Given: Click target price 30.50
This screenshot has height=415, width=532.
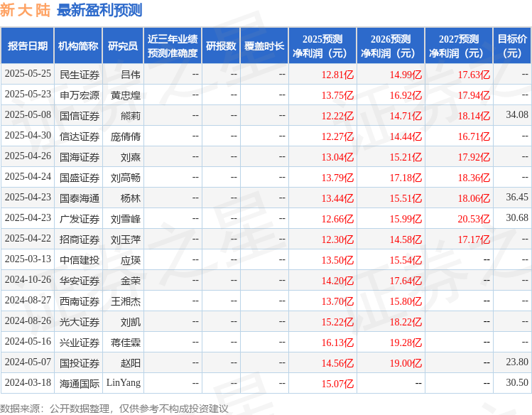Looking at the screenshot, I should click(x=517, y=382).
